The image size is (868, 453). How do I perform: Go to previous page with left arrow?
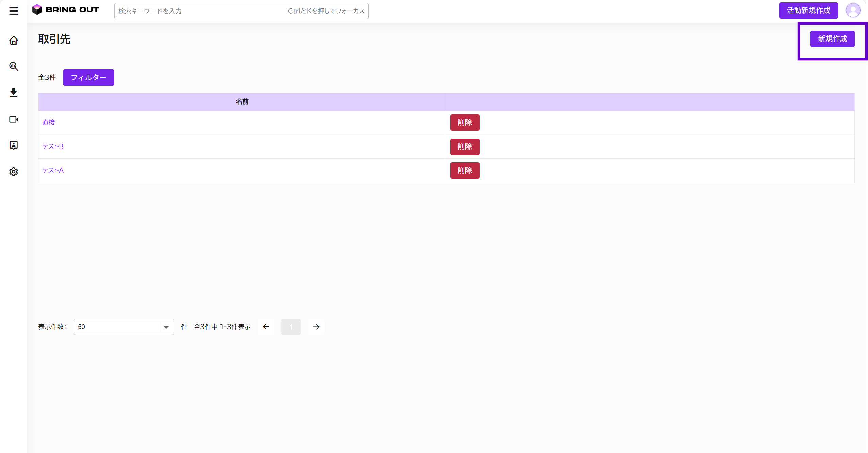pyautogui.click(x=266, y=327)
